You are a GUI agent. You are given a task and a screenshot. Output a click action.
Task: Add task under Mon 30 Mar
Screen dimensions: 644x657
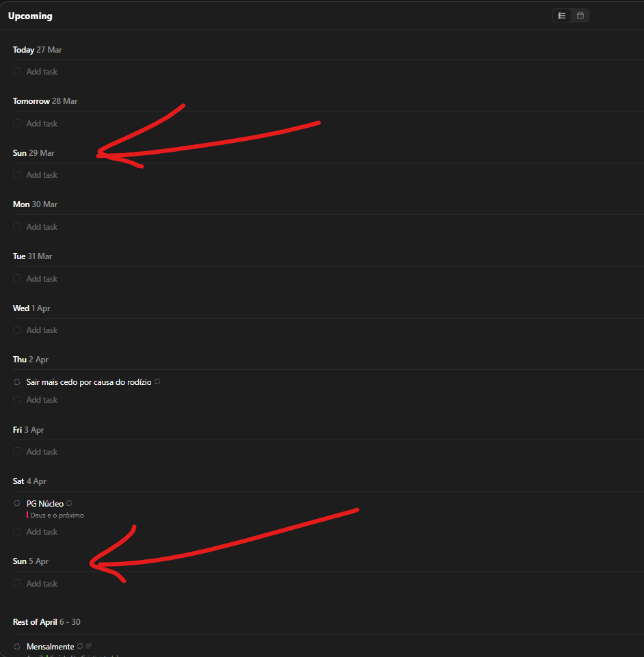[42, 227]
